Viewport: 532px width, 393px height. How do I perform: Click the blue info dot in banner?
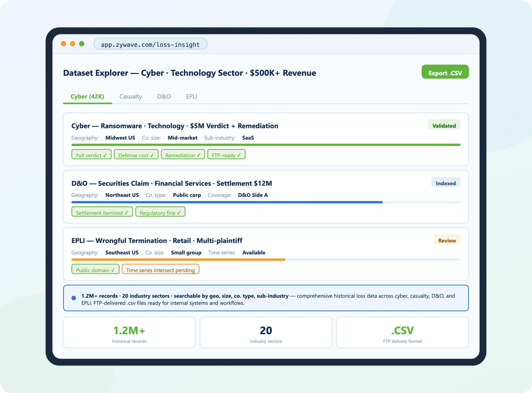pos(74,298)
